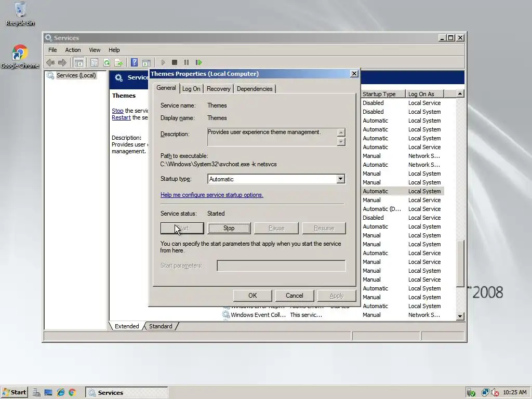Click the Stop button in dialog
Image resolution: width=532 pixels, height=399 pixels.
(229, 229)
